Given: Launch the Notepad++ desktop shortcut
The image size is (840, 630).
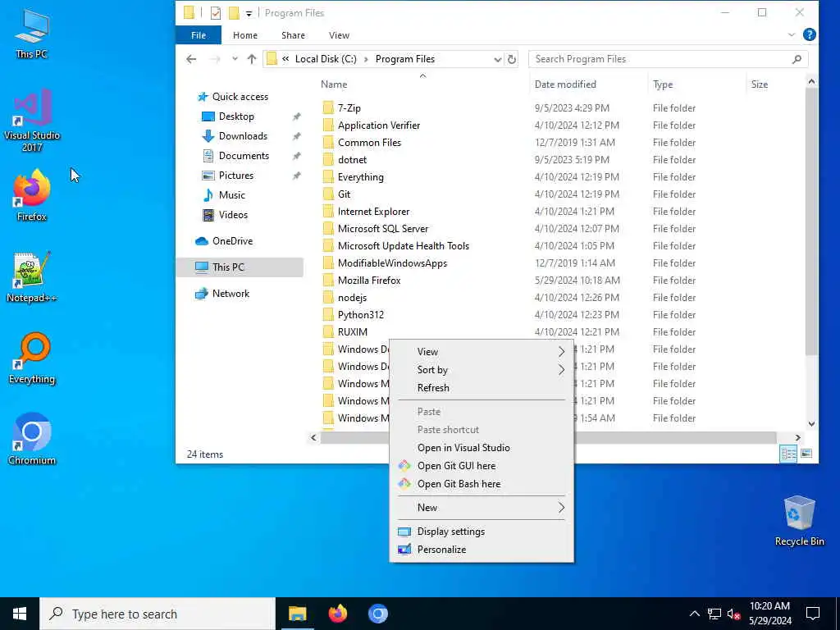Looking at the screenshot, I should [32, 277].
